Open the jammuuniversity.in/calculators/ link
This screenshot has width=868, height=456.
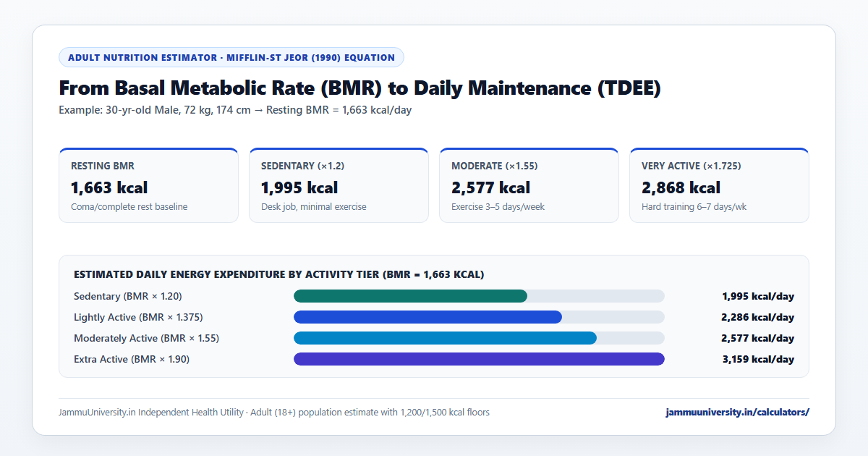737,413
